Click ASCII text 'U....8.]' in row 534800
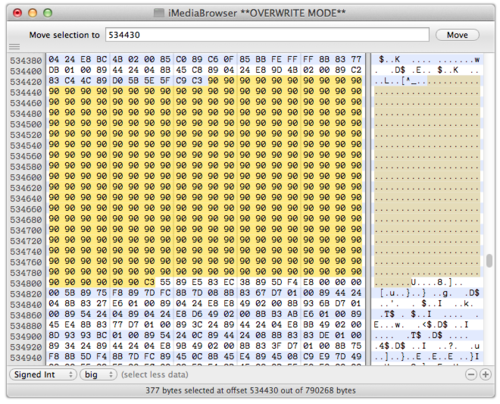Viewport: 500px width, 404px height. pos(431,282)
